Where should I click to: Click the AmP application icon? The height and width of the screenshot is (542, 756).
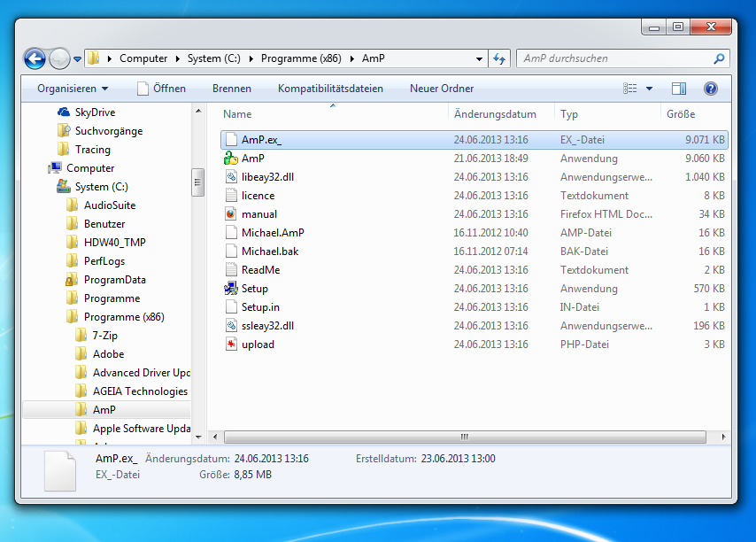click(231, 159)
